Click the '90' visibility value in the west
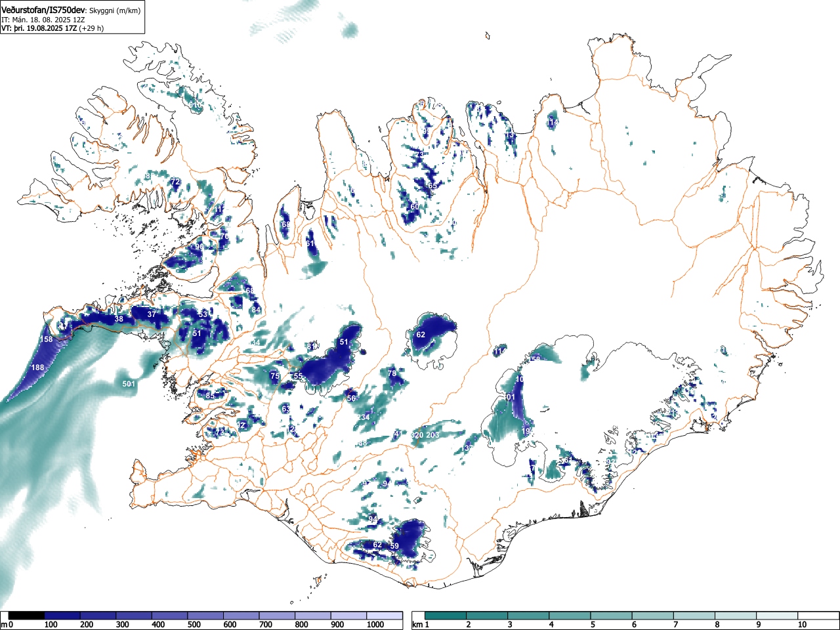Screen dimensions: 840x630 pyautogui.click(x=199, y=247)
